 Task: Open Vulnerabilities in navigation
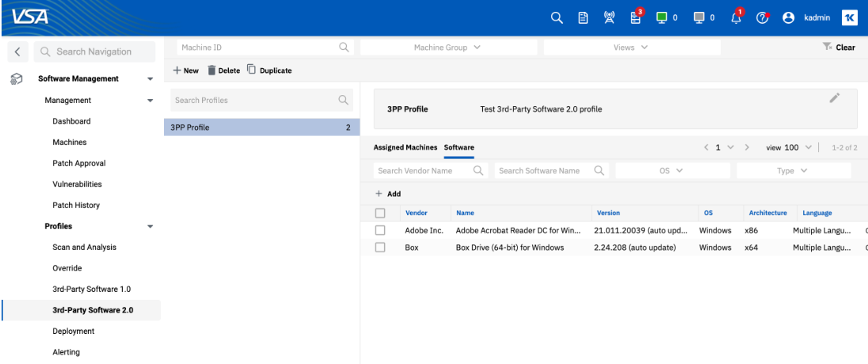click(x=77, y=184)
